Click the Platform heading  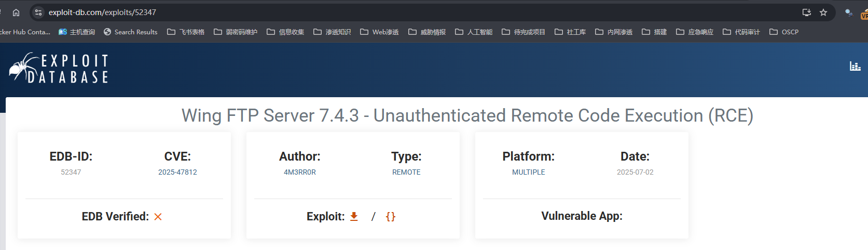click(x=529, y=156)
